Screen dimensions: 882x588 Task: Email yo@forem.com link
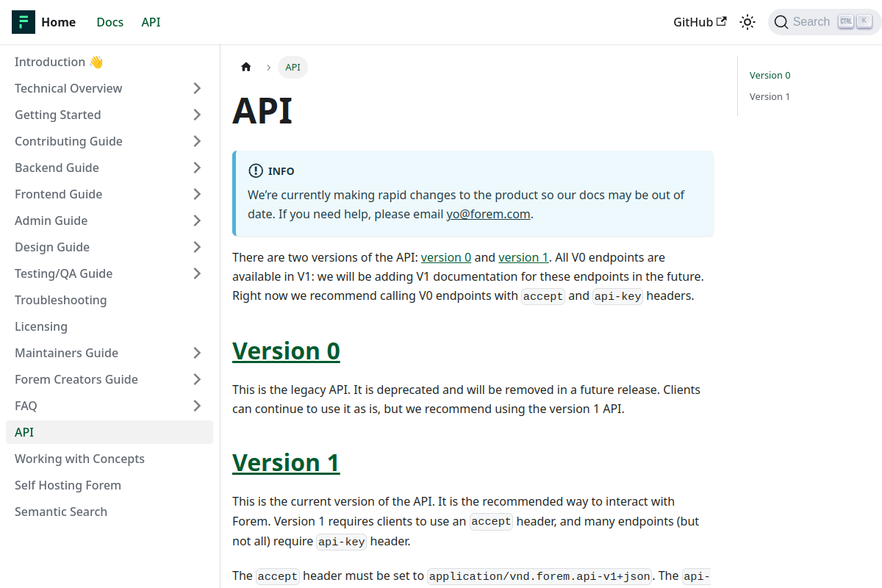tap(488, 215)
